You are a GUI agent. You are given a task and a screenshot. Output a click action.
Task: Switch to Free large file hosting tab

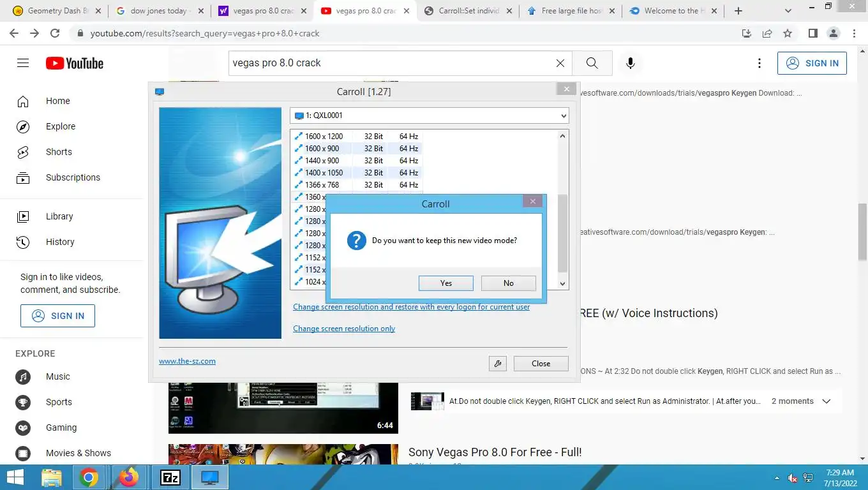click(x=571, y=11)
